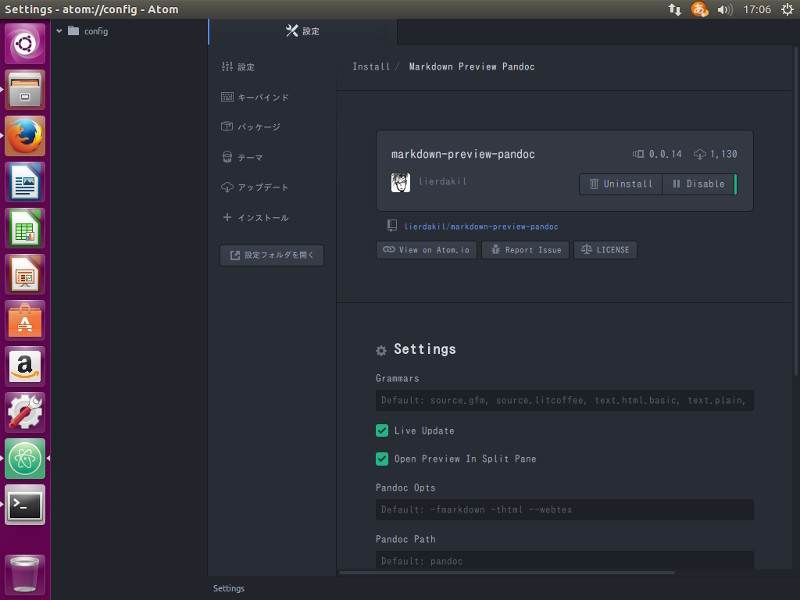
Task: Open the パッケージ packages section
Action: point(251,127)
